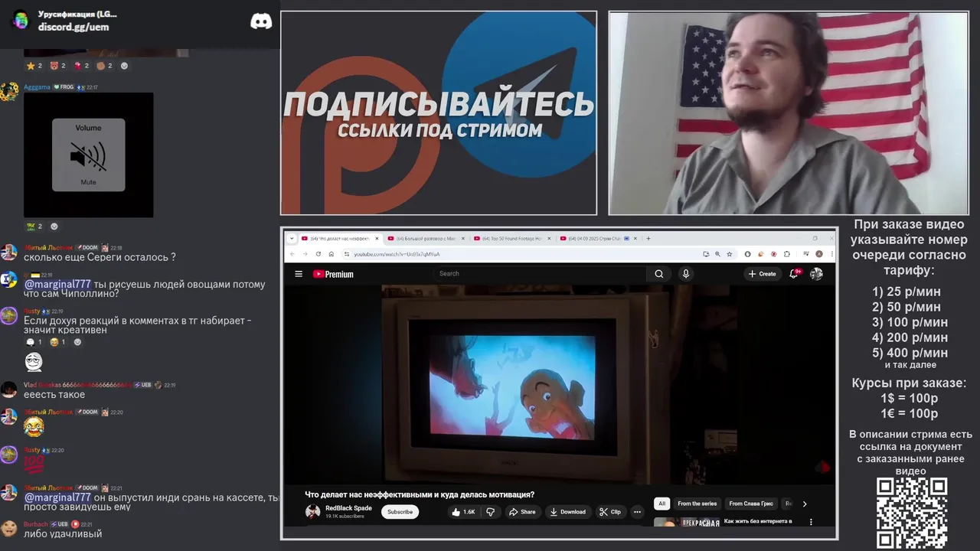Like the video showing 1.6K likes
Viewport: 980px width, 551px height.
click(463, 511)
